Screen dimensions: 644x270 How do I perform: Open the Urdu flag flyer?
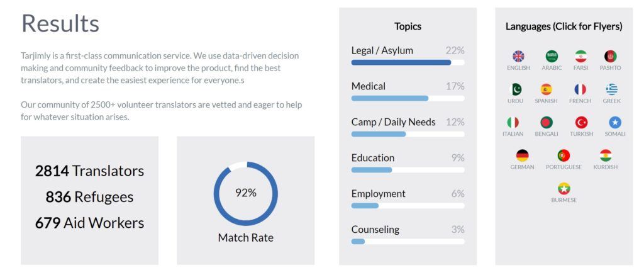click(x=515, y=89)
